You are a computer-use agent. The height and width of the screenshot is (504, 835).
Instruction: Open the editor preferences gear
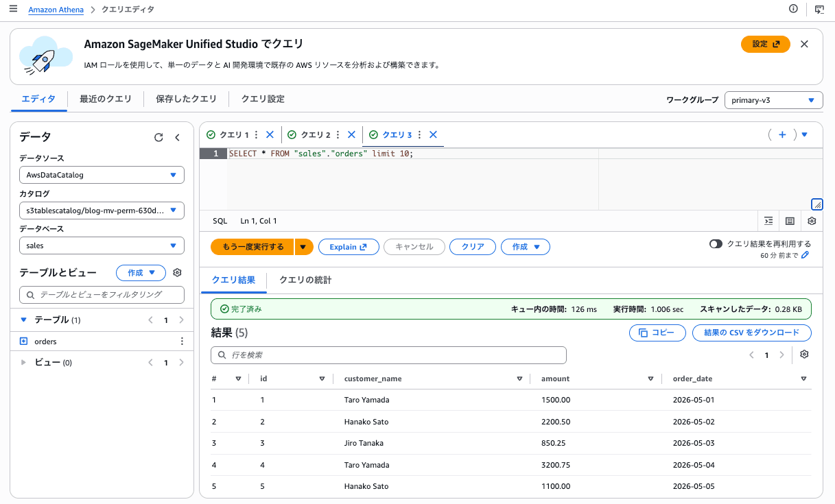pos(812,221)
